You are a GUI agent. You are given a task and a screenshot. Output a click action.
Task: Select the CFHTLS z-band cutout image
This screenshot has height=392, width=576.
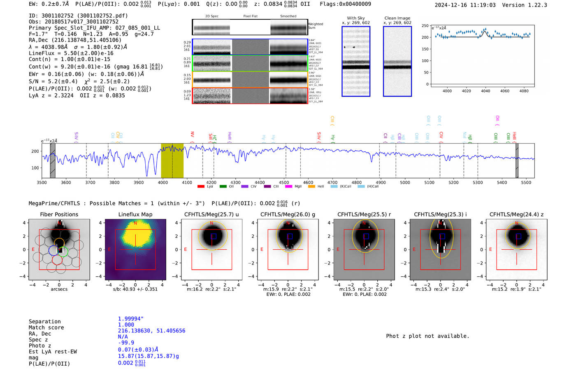pyautogui.click(x=516, y=249)
